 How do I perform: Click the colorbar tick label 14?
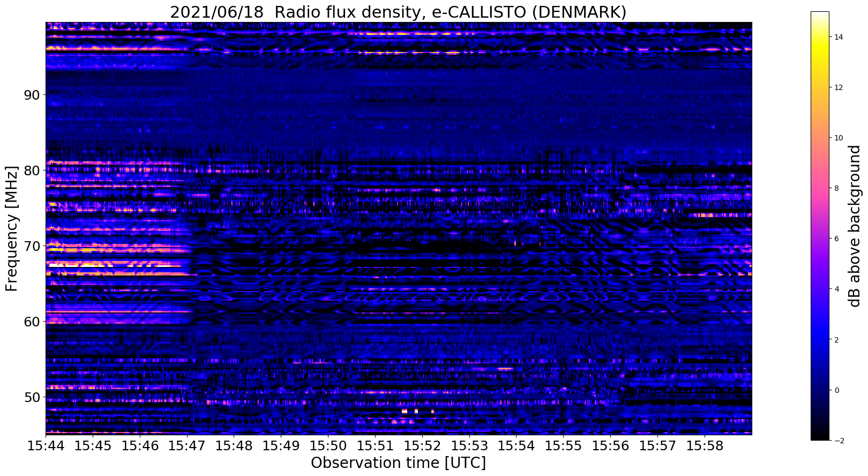click(x=838, y=37)
